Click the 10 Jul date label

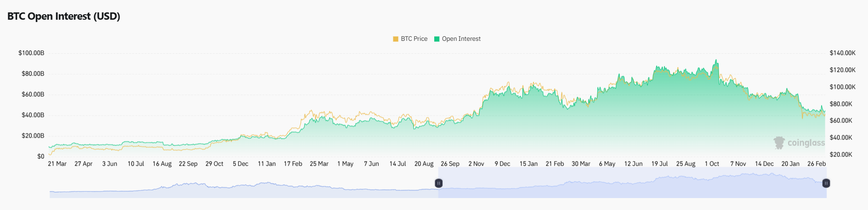tap(136, 164)
